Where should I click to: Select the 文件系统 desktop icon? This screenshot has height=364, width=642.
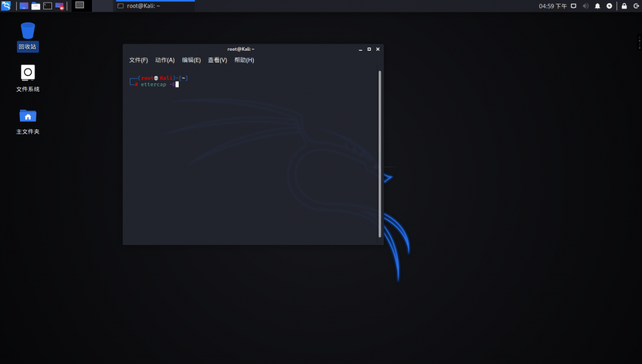click(x=28, y=78)
